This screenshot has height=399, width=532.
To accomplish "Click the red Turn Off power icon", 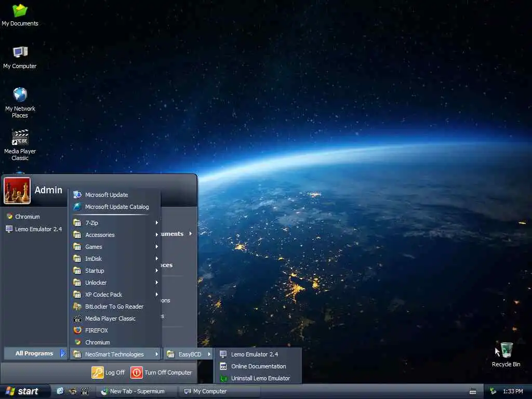I will (x=137, y=373).
